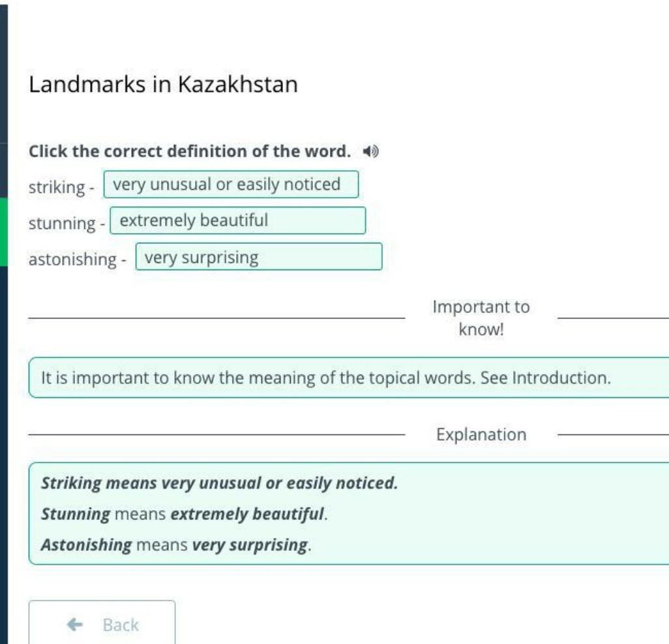The image size is (669, 644).
Task: Open the 'extremely beautiful' answer box
Action: click(x=237, y=221)
